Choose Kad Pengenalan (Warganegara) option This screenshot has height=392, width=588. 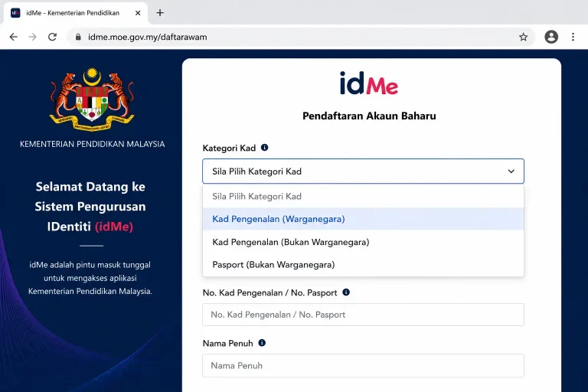point(363,219)
